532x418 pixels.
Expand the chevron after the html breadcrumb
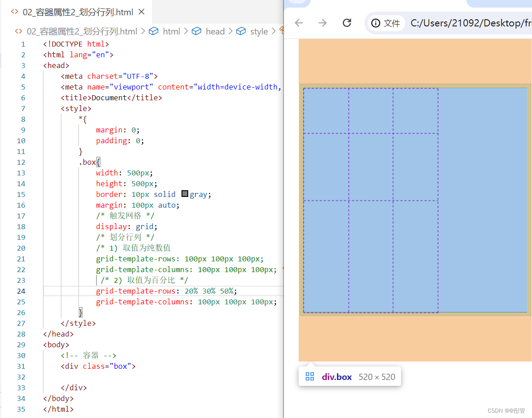click(x=186, y=31)
